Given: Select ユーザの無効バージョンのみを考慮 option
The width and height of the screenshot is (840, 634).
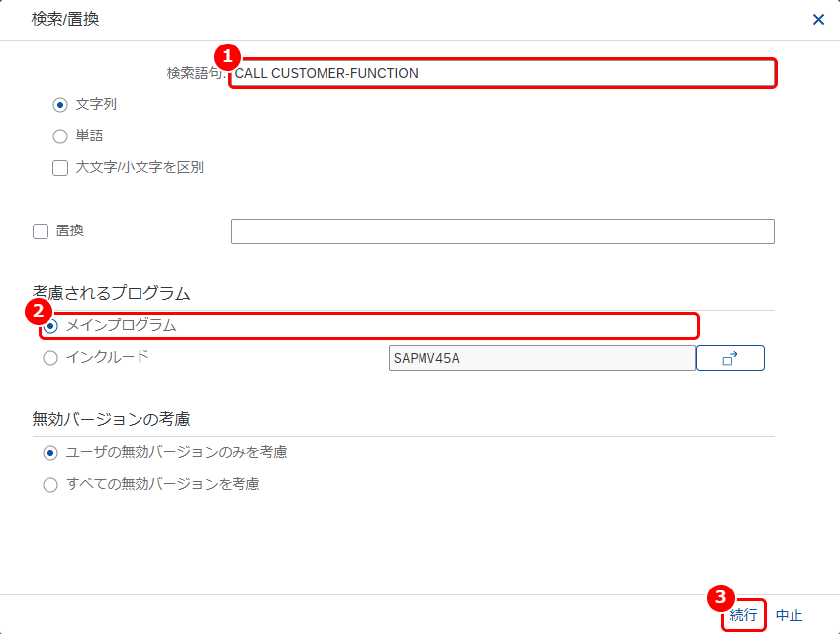Looking at the screenshot, I should [x=50, y=453].
